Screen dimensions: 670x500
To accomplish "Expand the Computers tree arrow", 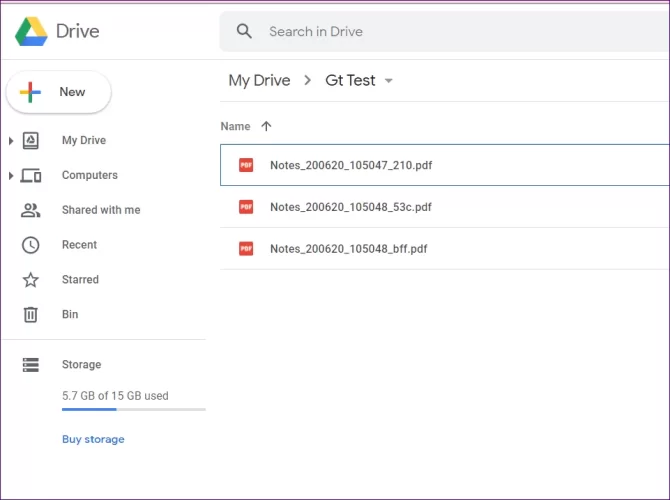I will click(x=11, y=176).
